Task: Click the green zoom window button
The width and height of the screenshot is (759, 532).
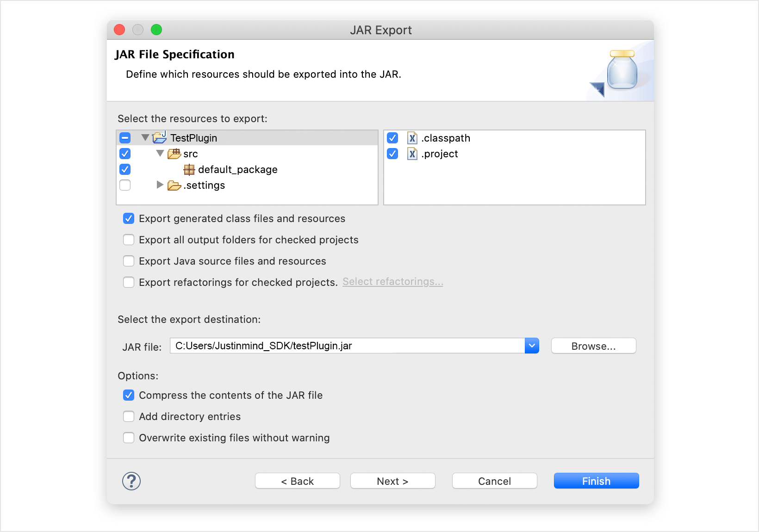Action: coord(156,30)
